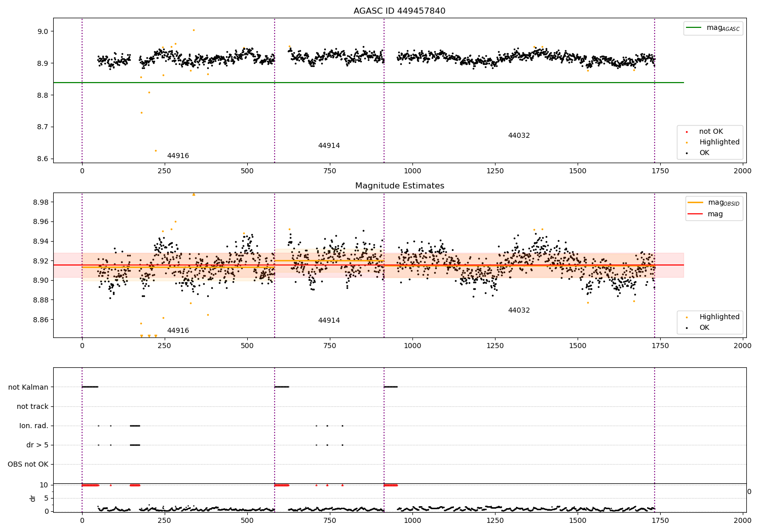
Task: Click the red 'not OK' legend marker
Action: 687,132
